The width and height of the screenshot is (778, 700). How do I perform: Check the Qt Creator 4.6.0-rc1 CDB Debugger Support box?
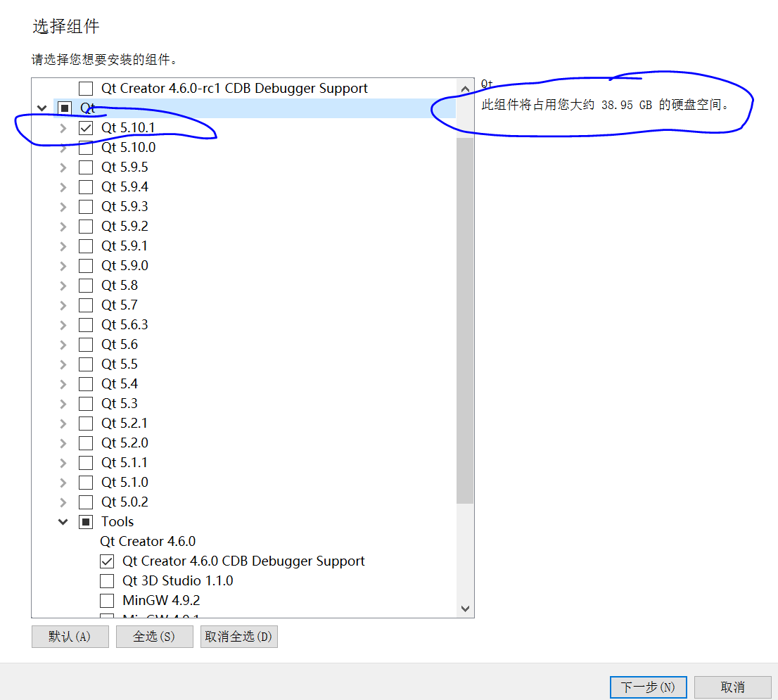point(86,89)
